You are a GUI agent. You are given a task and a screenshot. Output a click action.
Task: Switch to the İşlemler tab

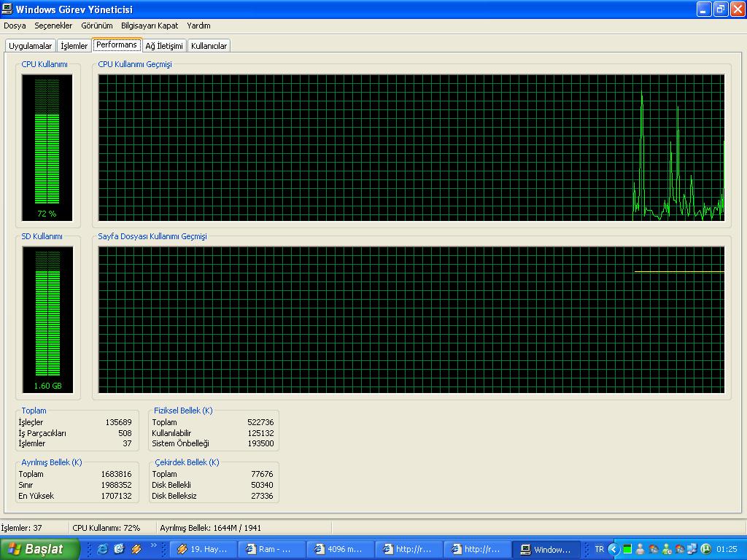click(74, 46)
